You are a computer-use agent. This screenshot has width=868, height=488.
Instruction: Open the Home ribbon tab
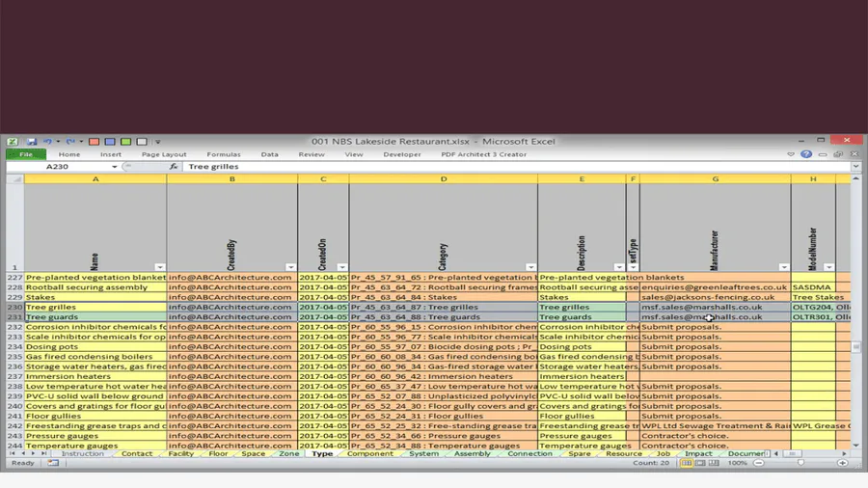click(x=69, y=154)
